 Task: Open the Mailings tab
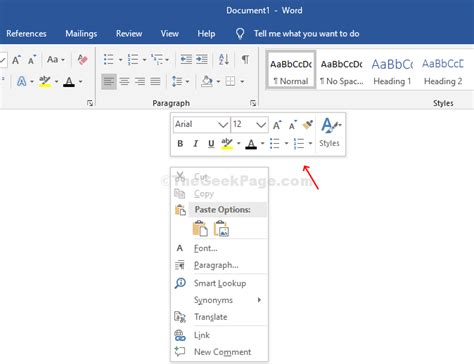81,34
